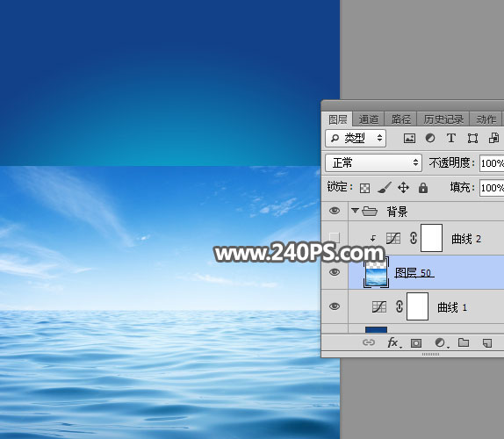Open the fx layer style menu
504x439 pixels.
[x=393, y=342]
